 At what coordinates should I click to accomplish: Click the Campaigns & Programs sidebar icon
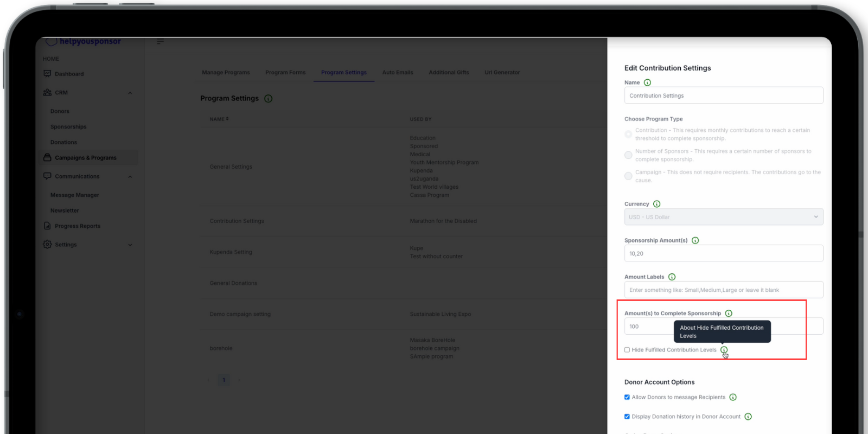[47, 157]
